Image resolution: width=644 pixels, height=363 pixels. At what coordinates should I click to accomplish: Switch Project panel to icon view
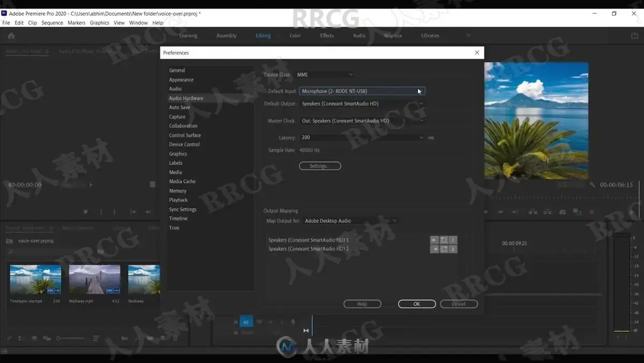point(34,338)
